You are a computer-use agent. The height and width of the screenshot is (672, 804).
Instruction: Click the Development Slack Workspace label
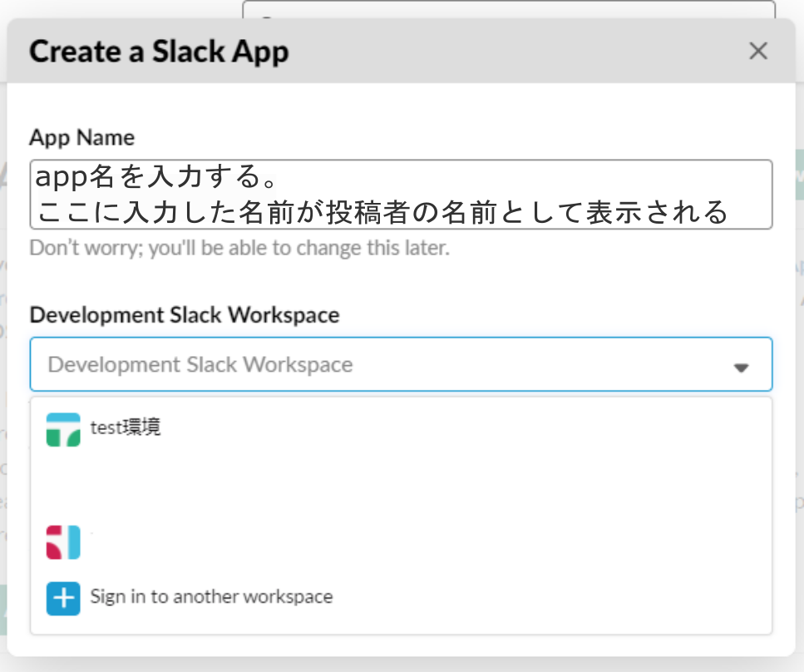[185, 315]
